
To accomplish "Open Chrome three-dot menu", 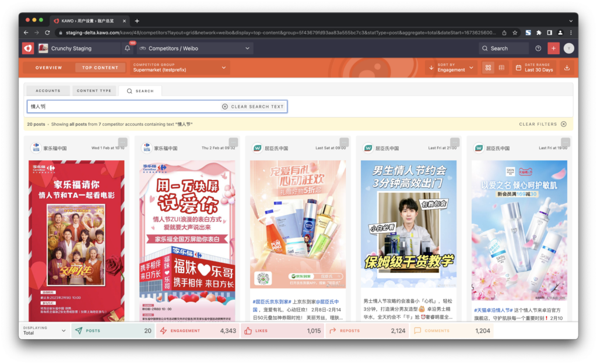I will 571,33.
